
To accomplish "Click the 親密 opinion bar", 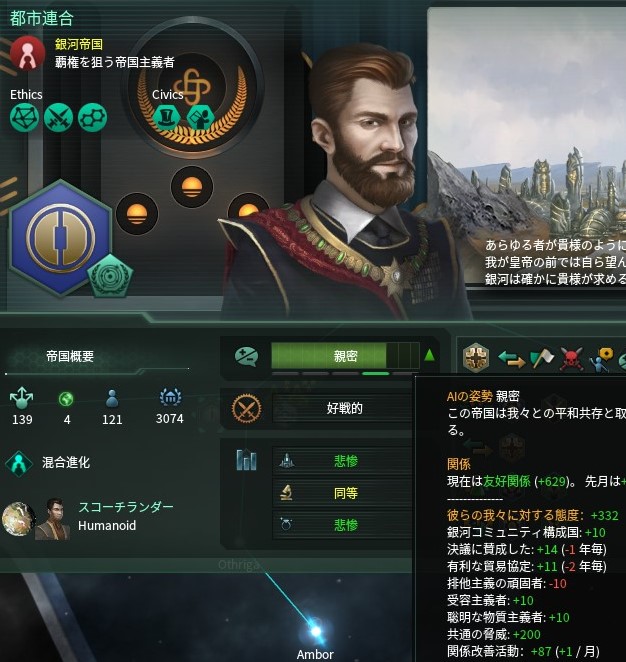I will 345,356.
